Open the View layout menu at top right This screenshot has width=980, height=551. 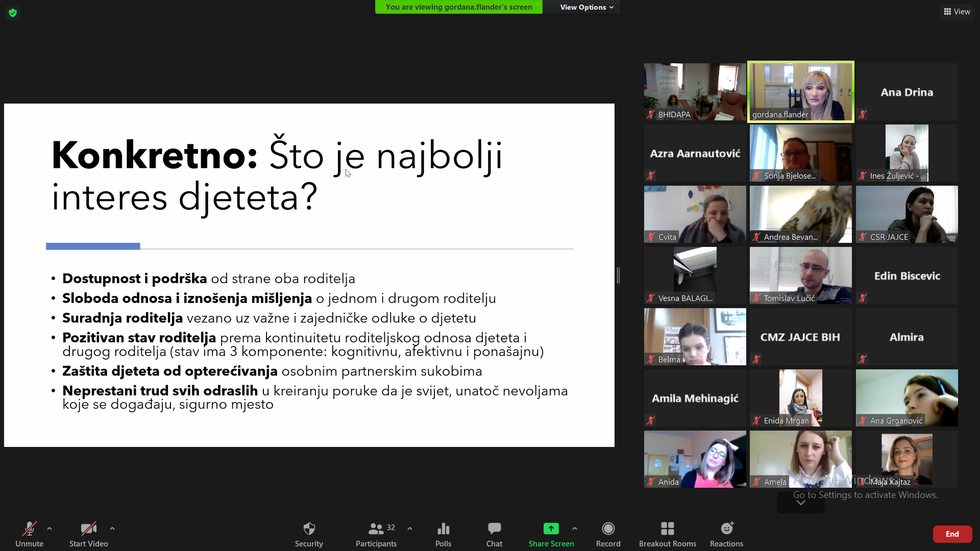point(957,11)
